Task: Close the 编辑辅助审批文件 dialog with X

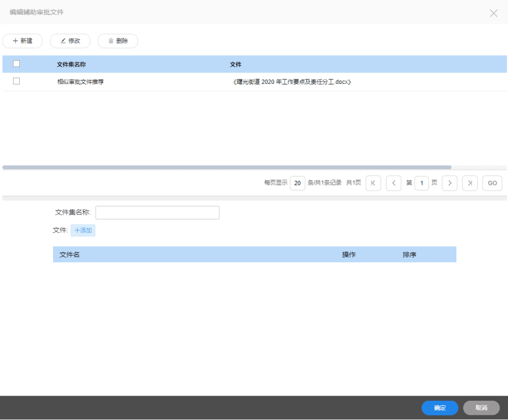Action: (x=493, y=13)
